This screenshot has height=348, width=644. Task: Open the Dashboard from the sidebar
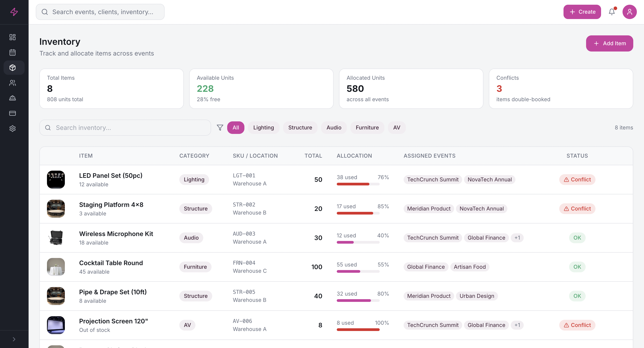(13, 37)
